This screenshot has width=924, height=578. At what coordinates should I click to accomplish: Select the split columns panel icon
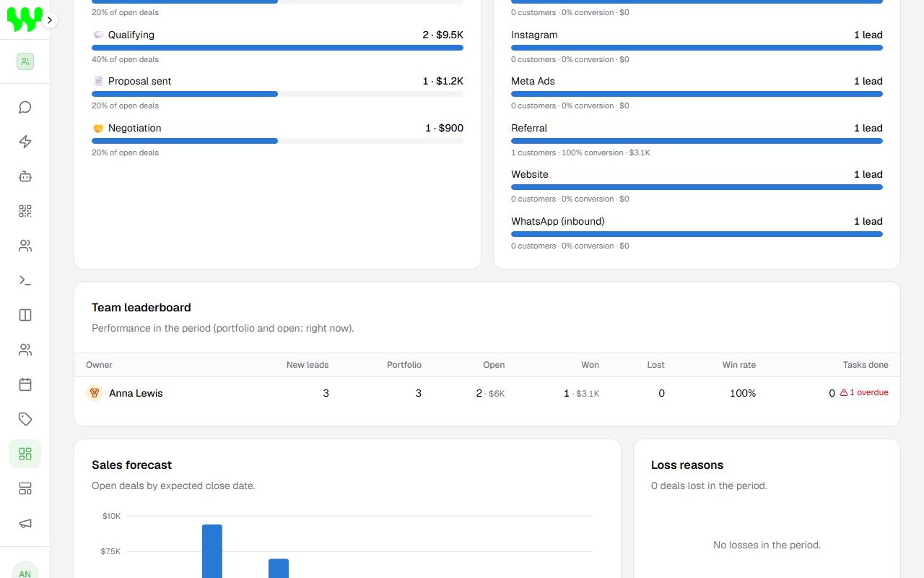coord(25,315)
